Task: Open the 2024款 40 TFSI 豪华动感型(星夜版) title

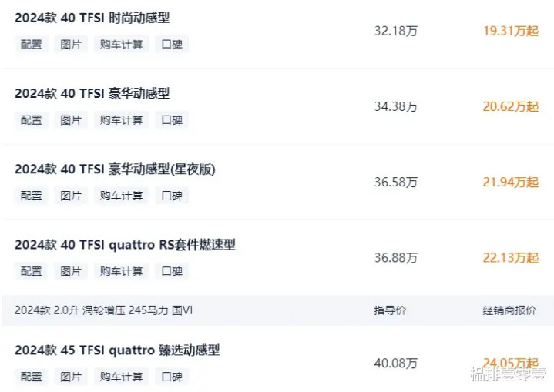Action: click(115, 169)
